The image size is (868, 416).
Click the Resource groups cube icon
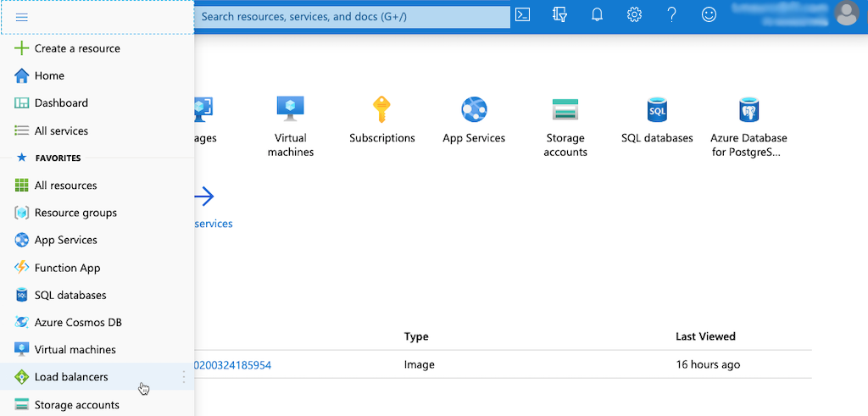pyautogui.click(x=21, y=213)
